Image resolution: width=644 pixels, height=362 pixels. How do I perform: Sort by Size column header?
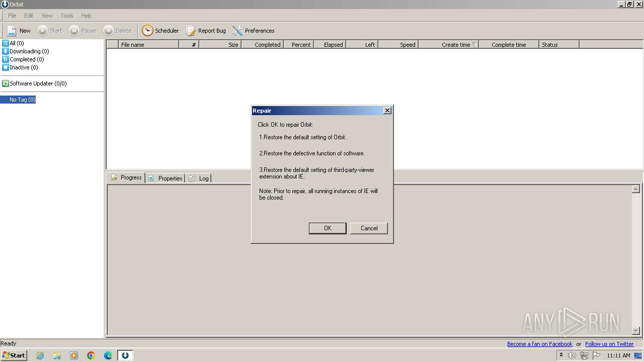220,45
